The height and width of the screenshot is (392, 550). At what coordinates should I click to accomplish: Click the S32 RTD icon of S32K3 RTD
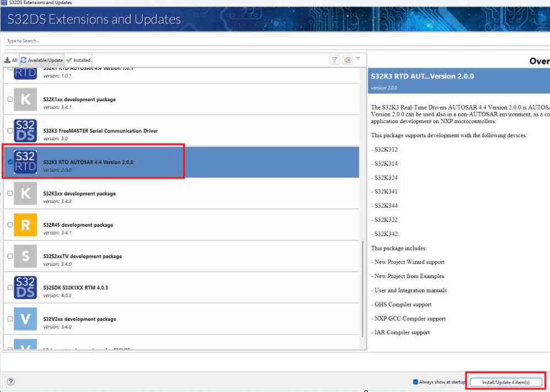click(x=25, y=162)
